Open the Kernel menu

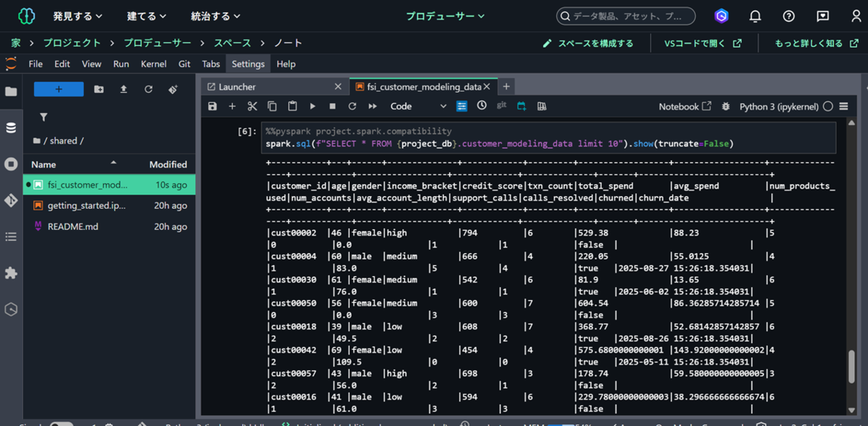point(153,64)
